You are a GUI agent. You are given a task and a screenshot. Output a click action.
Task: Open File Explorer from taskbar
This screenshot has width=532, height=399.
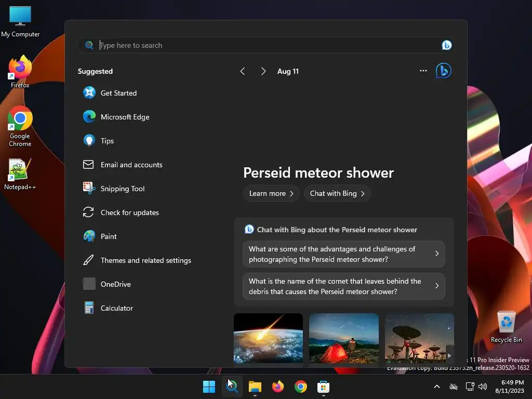pyautogui.click(x=255, y=387)
